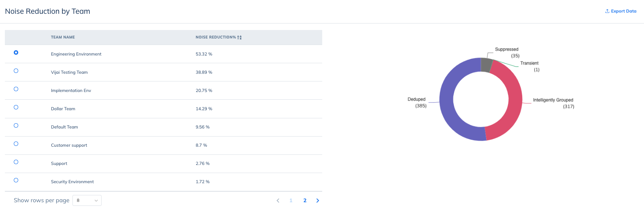Click the gray Suppressed donut segment
The image size is (644, 214).
pyautogui.click(x=486, y=65)
